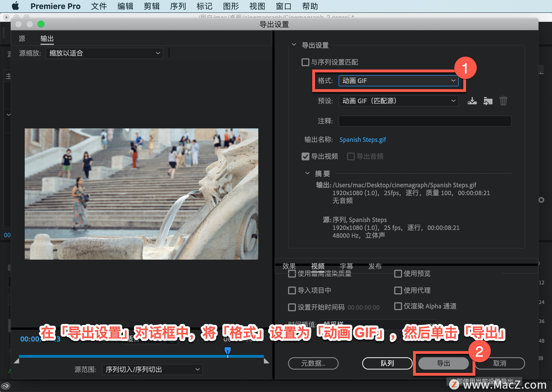Open the Source Range dropdown

152,369
